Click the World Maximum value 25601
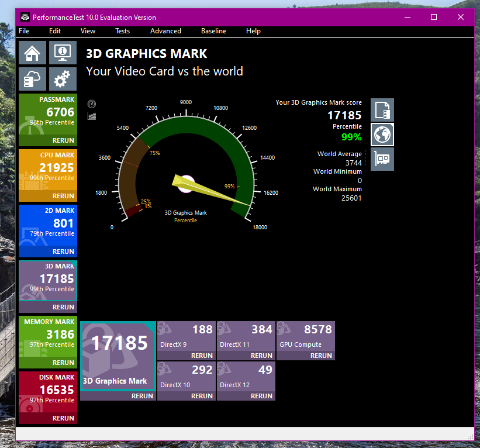 tap(351, 198)
